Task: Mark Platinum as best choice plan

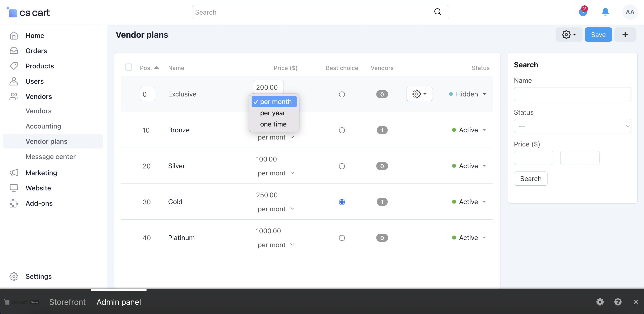Action: [x=342, y=238]
